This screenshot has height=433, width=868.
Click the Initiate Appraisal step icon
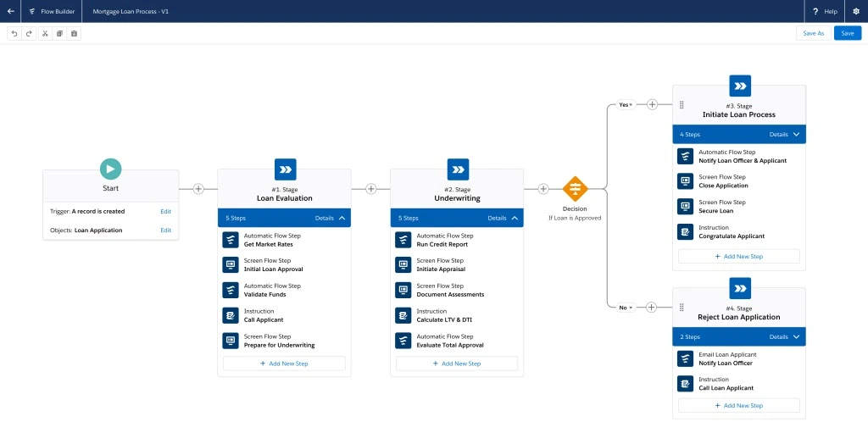pos(403,264)
